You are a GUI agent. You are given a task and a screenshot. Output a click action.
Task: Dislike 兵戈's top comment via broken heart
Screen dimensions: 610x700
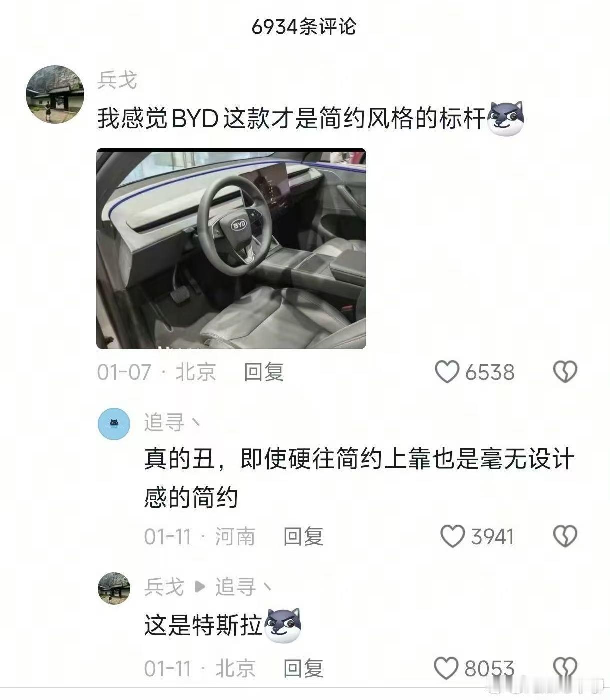(x=565, y=372)
